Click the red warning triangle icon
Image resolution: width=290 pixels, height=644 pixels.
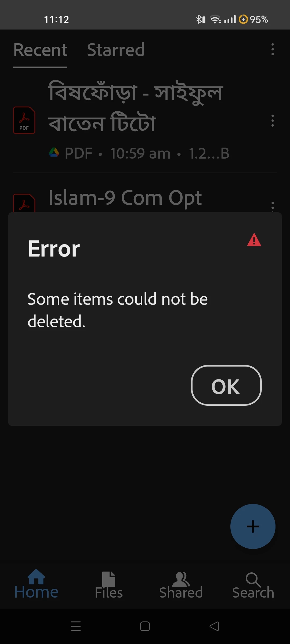click(254, 240)
